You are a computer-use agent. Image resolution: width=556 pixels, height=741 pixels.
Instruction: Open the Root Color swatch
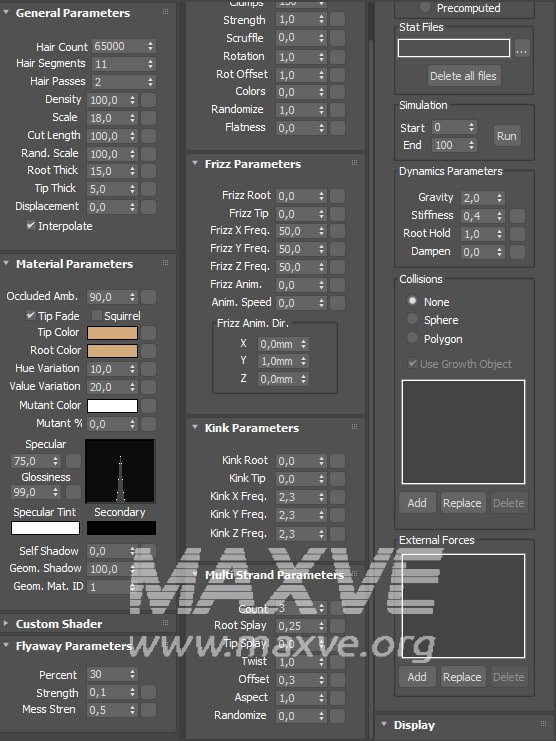coord(112,351)
